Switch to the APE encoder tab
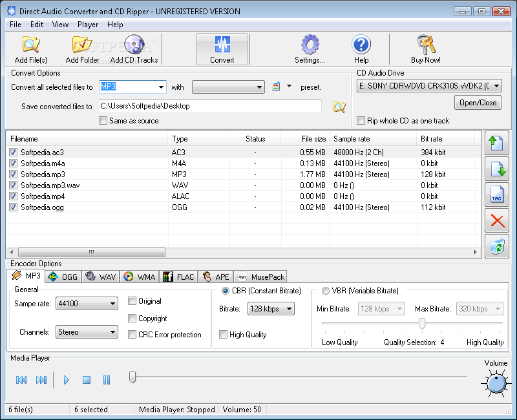Screen dimensions: 517x420 coord(216,277)
